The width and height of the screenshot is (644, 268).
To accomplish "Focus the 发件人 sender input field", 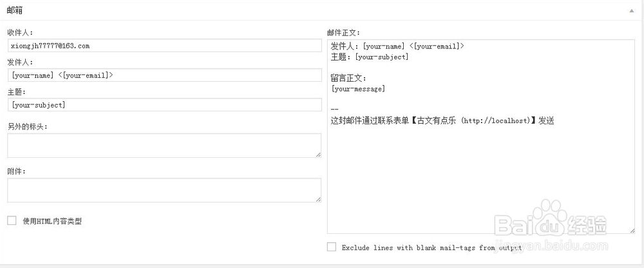I will pyautogui.click(x=164, y=75).
